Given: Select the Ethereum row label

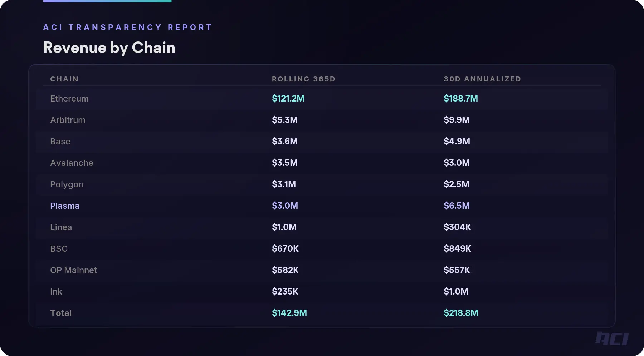Looking at the screenshot, I should [69, 99].
